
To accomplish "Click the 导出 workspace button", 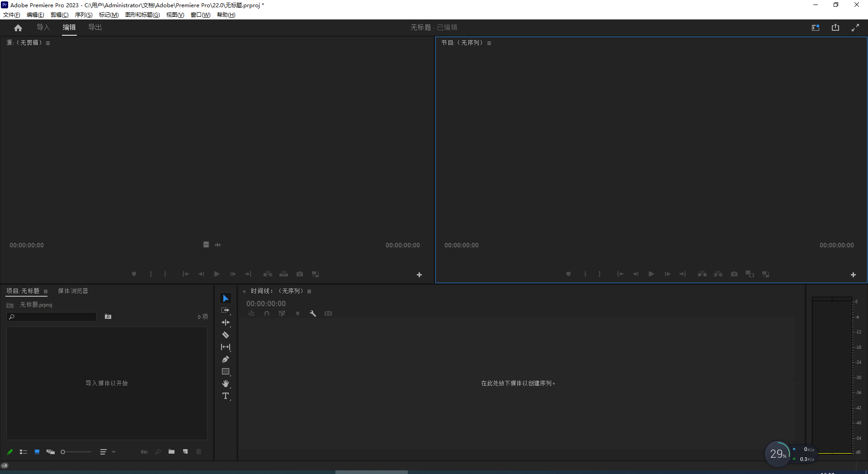I will pyautogui.click(x=94, y=27).
